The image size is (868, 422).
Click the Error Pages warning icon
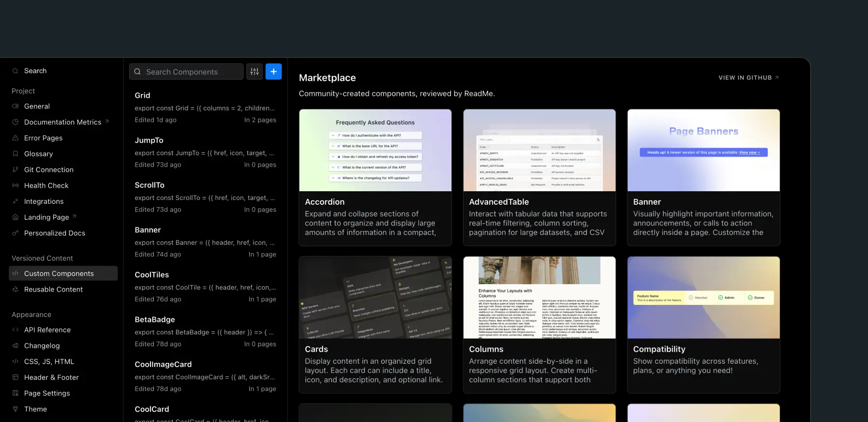pyautogui.click(x=15, y=138)
